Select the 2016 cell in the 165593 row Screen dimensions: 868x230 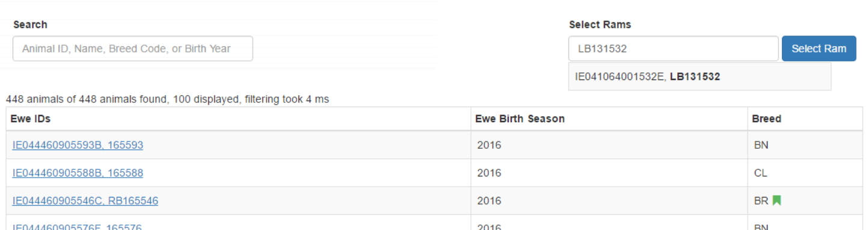click(609, 145)
